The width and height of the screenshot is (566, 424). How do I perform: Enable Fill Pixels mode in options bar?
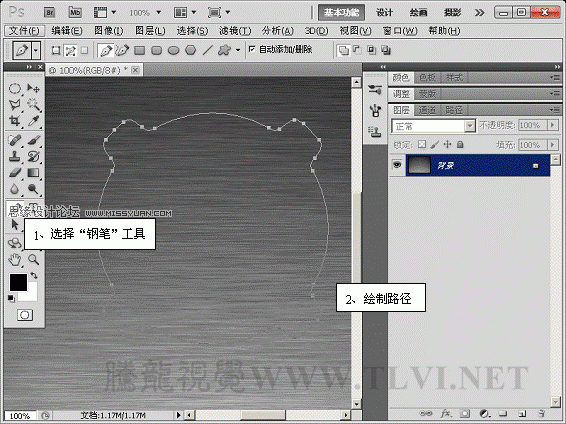(x=84, y=51)
